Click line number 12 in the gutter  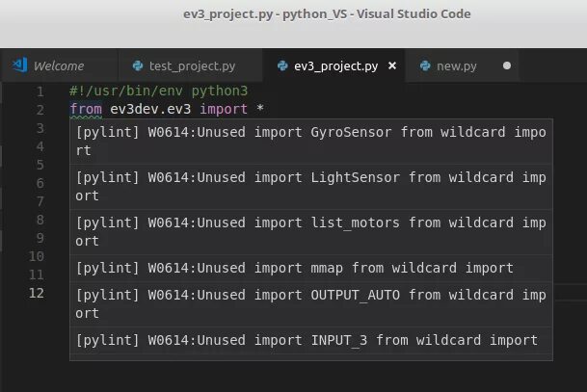point(37,293)
